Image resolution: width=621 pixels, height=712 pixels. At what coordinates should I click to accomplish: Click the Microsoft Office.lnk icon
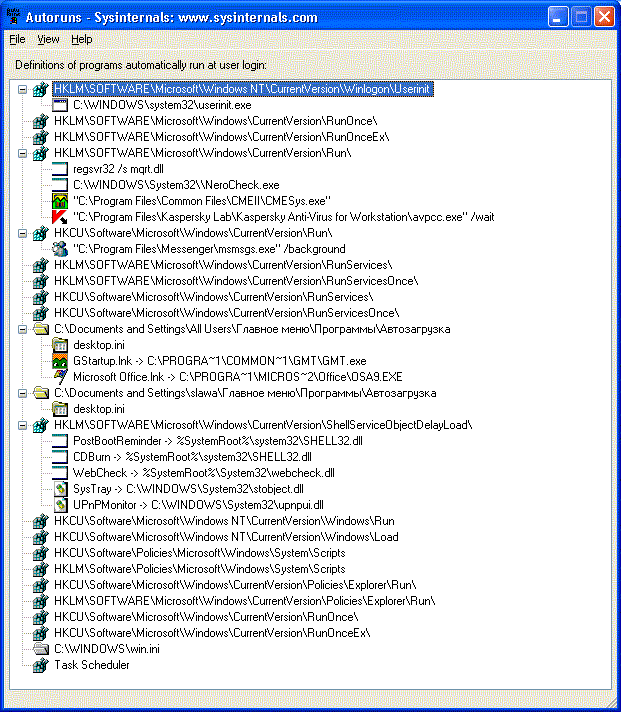59,377
